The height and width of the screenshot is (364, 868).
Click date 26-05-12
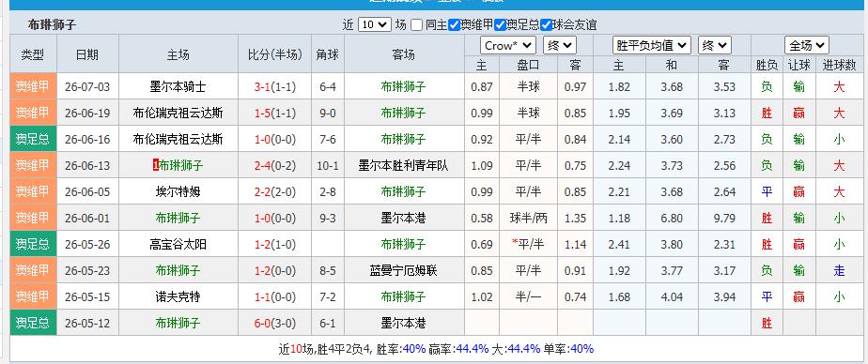tap(87, 323)
